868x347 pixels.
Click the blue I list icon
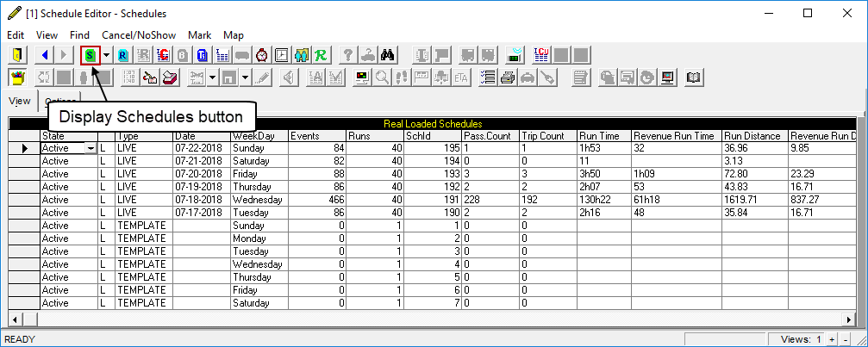222,55
